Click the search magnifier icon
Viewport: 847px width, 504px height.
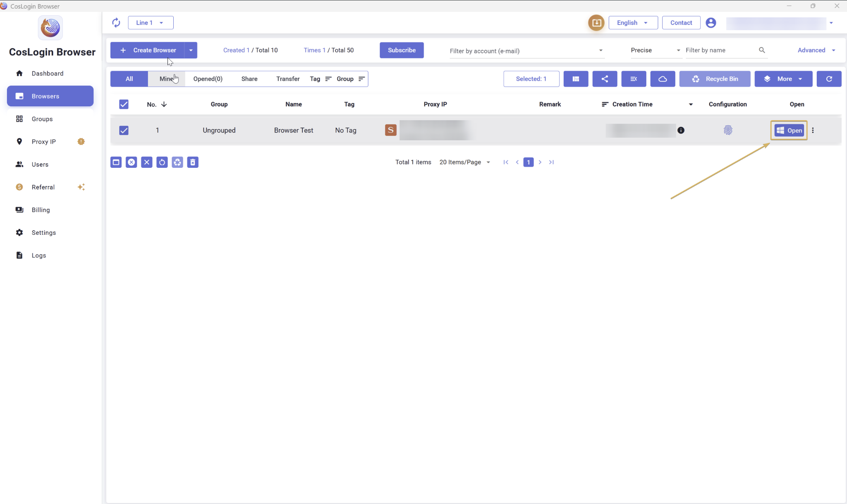coord(762,50)
